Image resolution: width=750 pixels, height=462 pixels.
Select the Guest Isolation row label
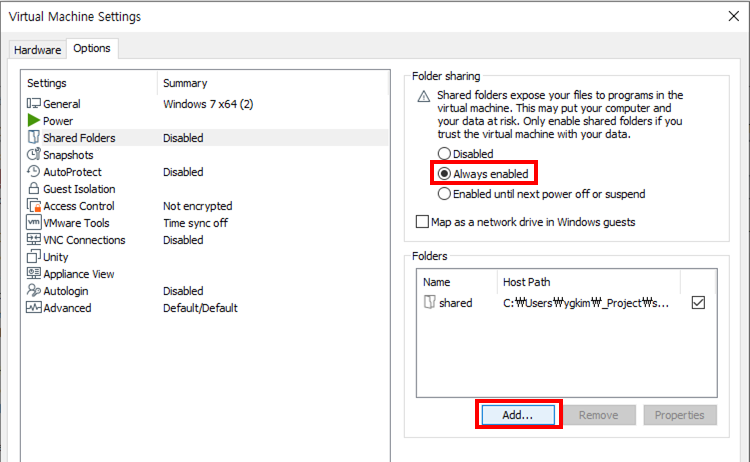pos(79,189)
